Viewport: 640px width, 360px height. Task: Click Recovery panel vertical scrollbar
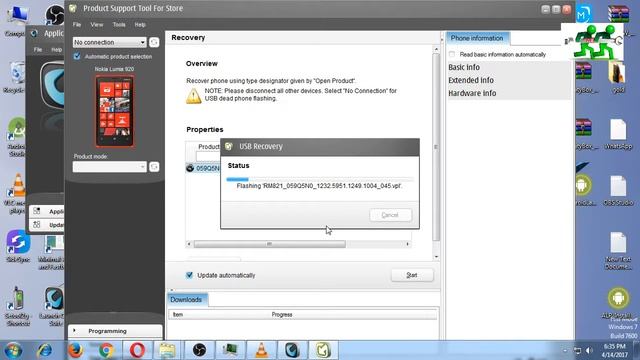436,147
